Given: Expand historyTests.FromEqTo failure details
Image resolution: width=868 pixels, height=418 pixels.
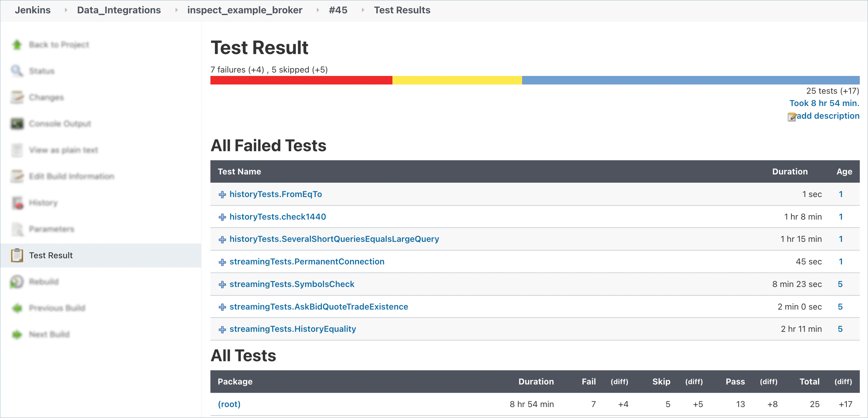Looking at the screenshot, I should pos(222,195).
